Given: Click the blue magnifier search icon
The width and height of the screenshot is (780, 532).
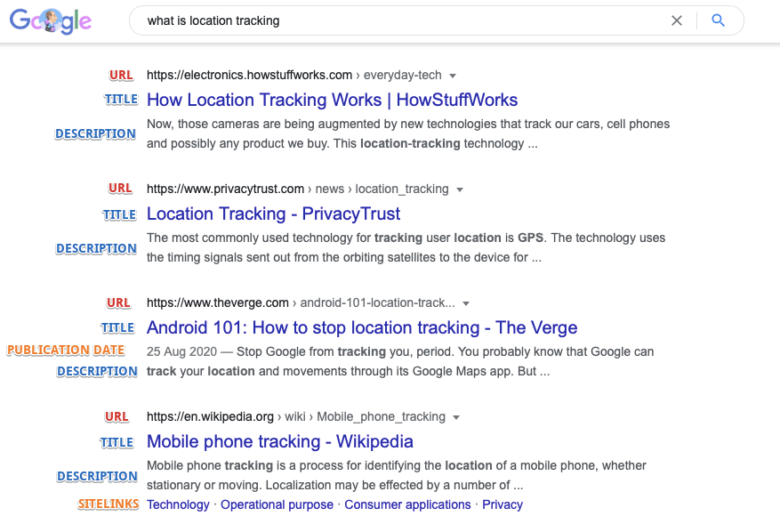Looking at the screenshot, I should (718, 20).
